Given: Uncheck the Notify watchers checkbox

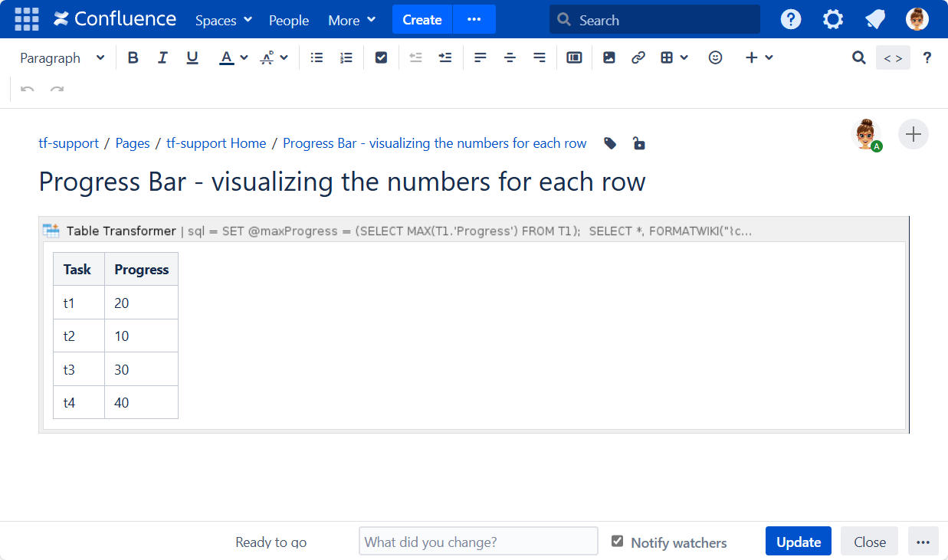Looking at the screenshot, I should [x=617, y=542].
